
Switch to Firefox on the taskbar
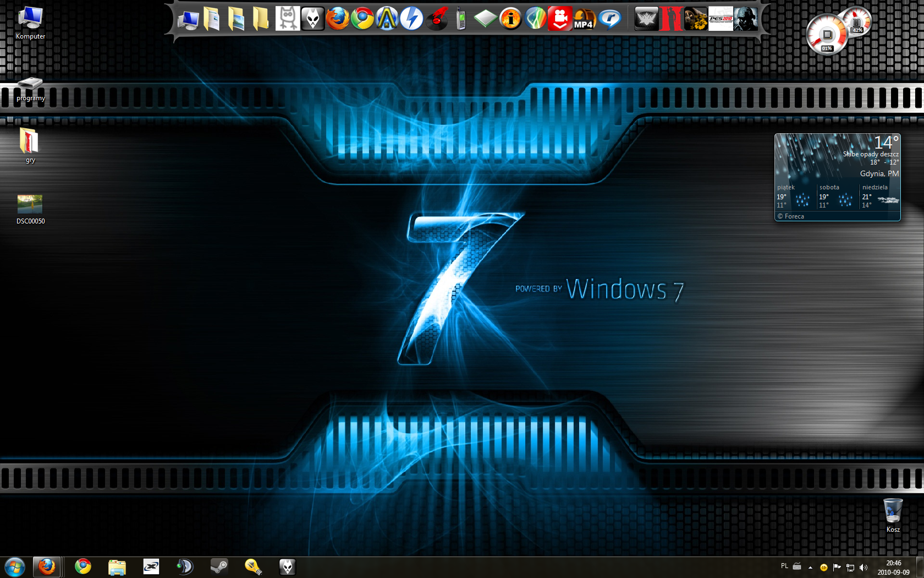tap(47, 566)
